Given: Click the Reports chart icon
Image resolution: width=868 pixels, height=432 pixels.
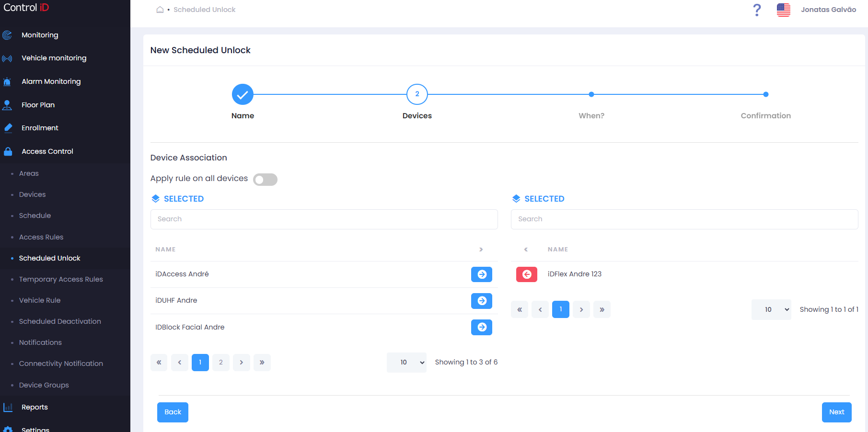Looking at the screenshot, I should pyautogui.click(x=8, y=407).
